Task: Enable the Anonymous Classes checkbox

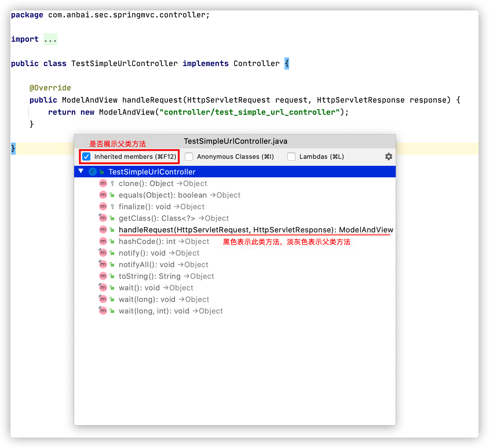Action: pyautogui.click(x=189, y=156)
